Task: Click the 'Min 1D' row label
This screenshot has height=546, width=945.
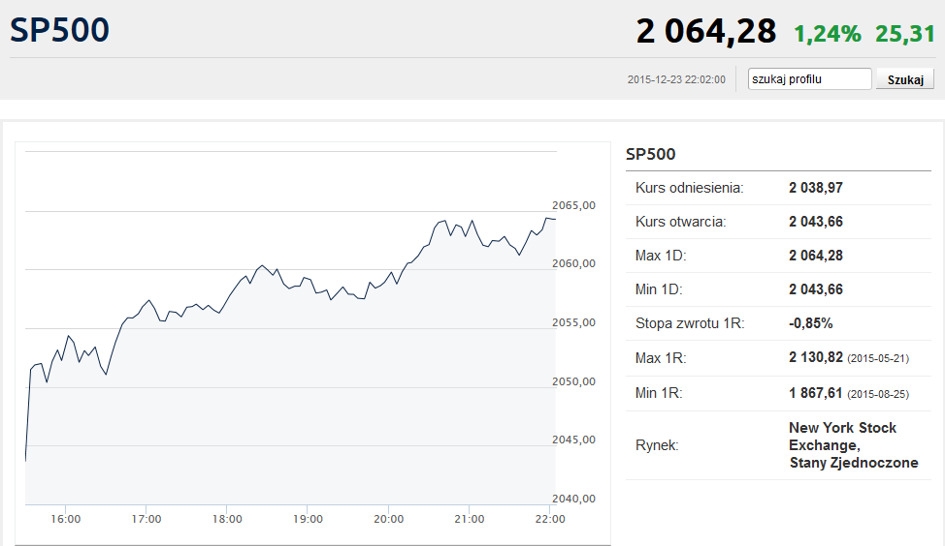Action: (660, 290)
